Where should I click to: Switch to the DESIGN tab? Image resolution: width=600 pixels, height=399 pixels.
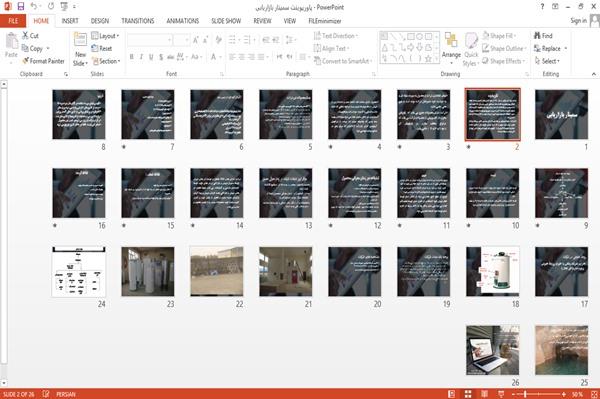point(99,21)
